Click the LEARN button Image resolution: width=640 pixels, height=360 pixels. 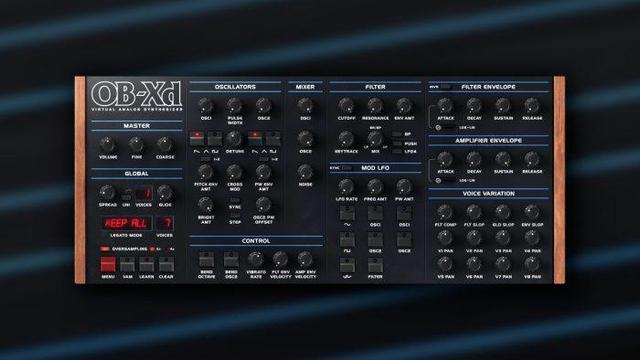click(x=147, y=265)
